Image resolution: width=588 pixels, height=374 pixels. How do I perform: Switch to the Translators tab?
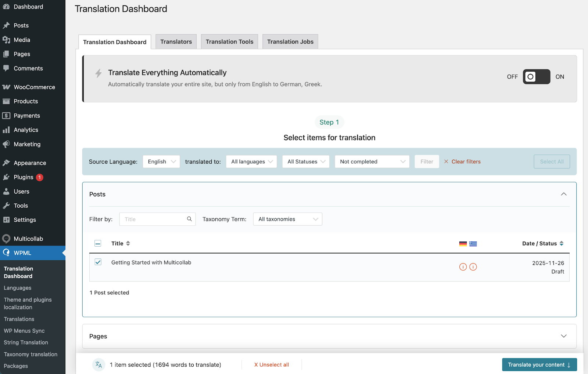[176, 42]
